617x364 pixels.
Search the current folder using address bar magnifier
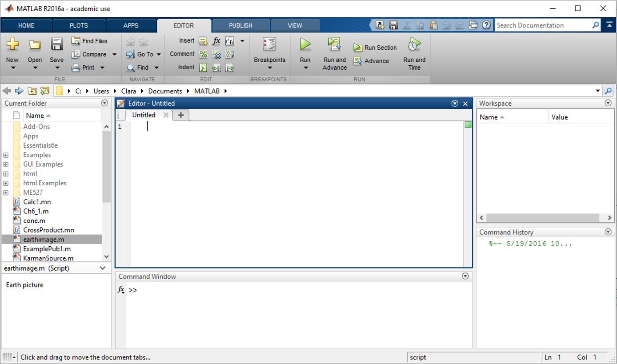[x=609, y=91]
